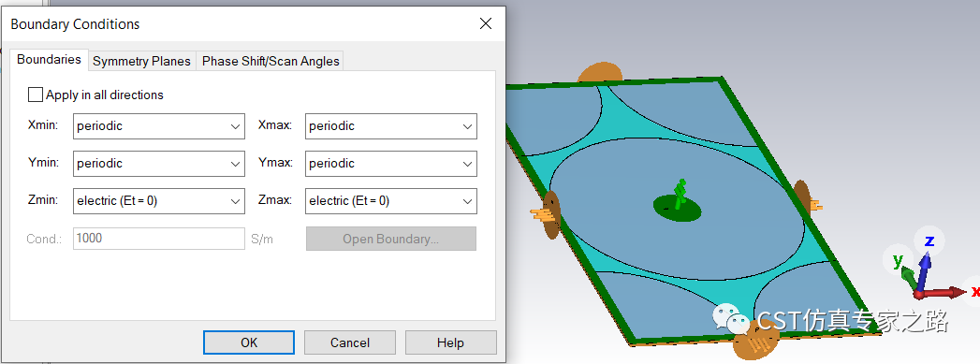
Task: Open the Zmin electric boundary dropdown
Action: point(159,201)
